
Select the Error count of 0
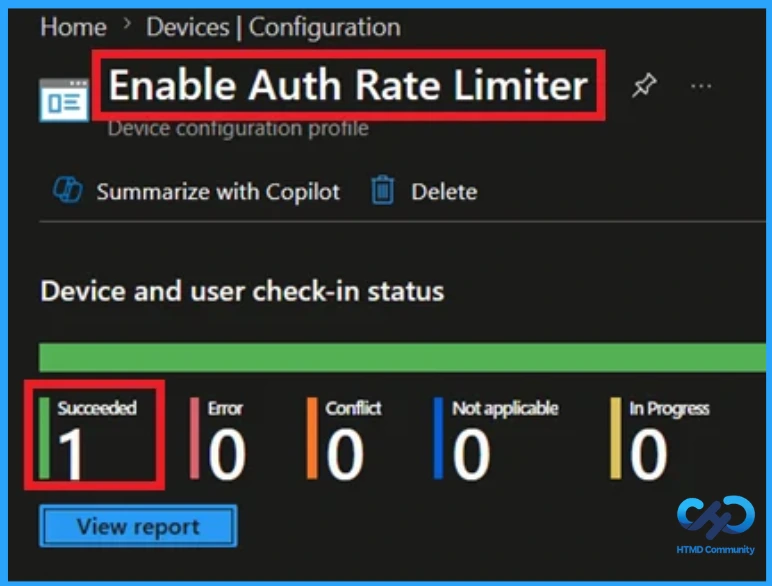226,454
